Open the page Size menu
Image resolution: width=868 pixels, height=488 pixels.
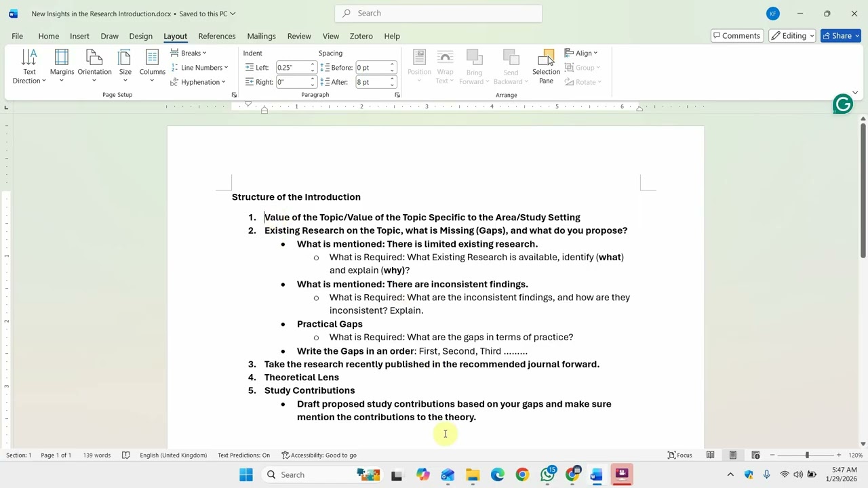(125, 67)
